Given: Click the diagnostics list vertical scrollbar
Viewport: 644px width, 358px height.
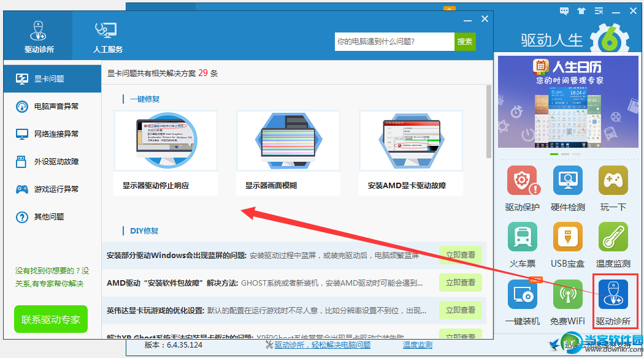Looking at the screenshot, I should click(488, 121).
